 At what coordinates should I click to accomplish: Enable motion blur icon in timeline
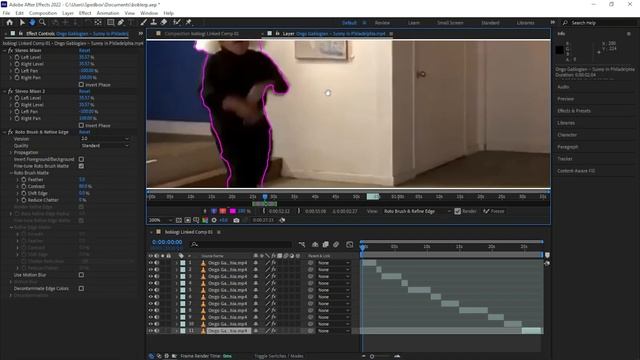[x=336, y=244]
